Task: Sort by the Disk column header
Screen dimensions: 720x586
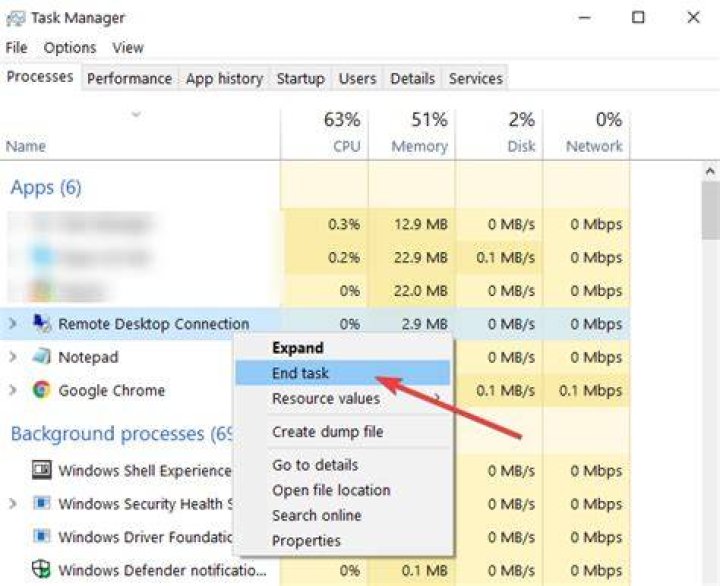Action: (x=499, y=133)
